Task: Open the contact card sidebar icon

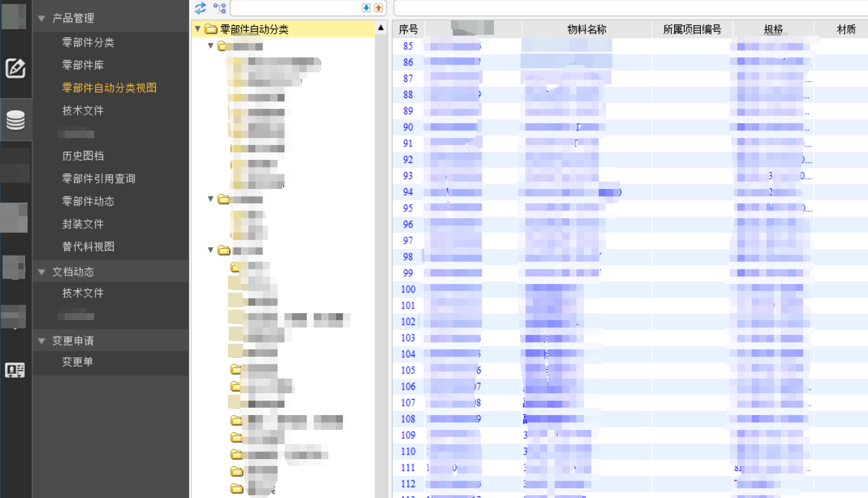Action: (15, 370)
